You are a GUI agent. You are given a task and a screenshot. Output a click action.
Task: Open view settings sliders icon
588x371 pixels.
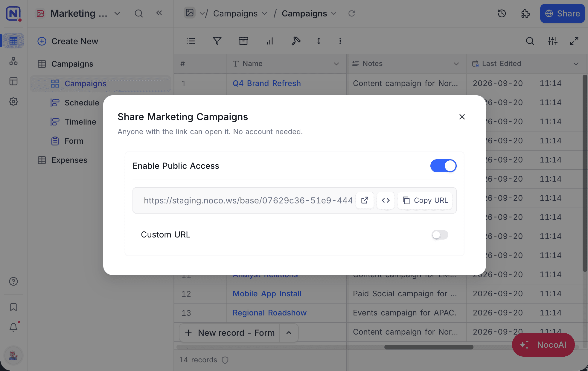point(552,41)
